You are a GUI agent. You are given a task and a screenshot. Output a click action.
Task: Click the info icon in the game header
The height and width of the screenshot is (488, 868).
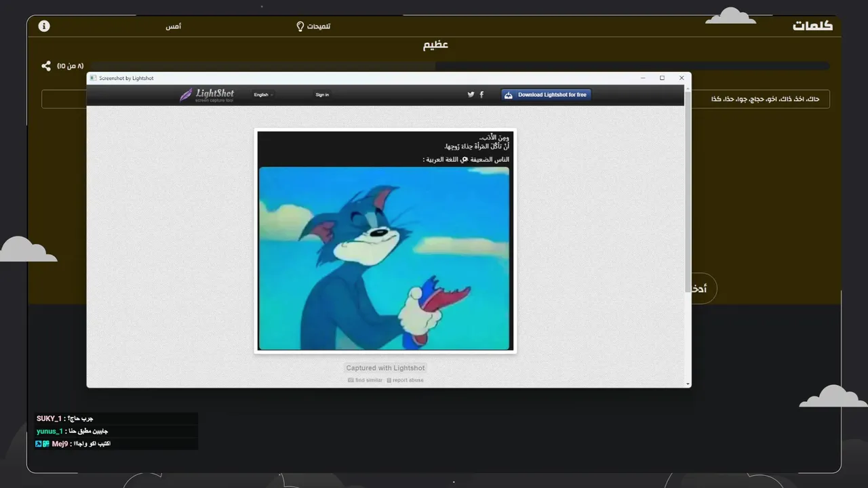pyautogui.click(x=44, y=26)
